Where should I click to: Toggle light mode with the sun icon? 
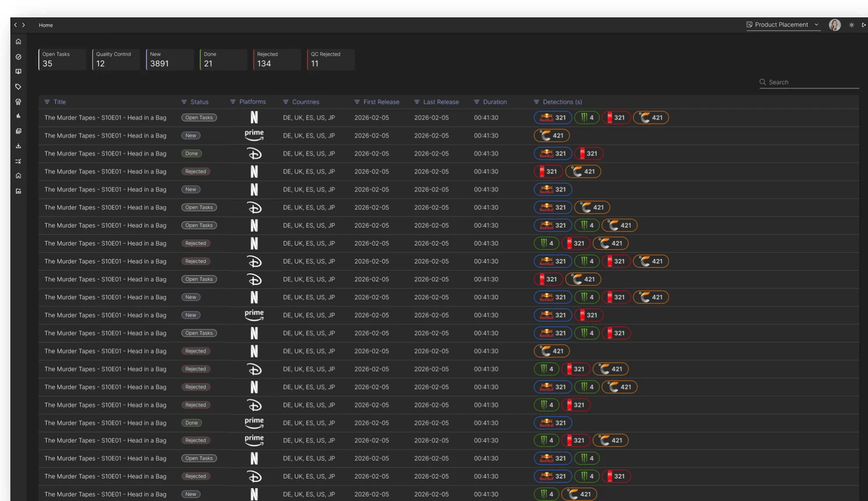(x=851, y=25)
